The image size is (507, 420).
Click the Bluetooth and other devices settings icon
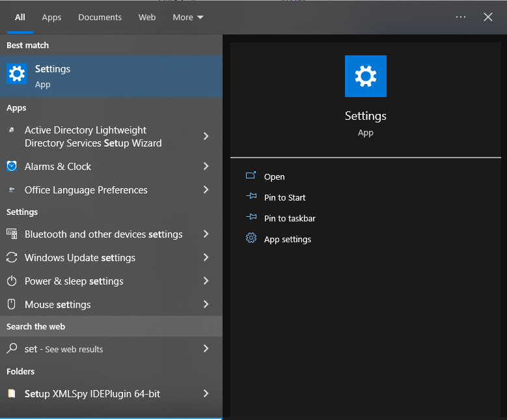[12, 234]
